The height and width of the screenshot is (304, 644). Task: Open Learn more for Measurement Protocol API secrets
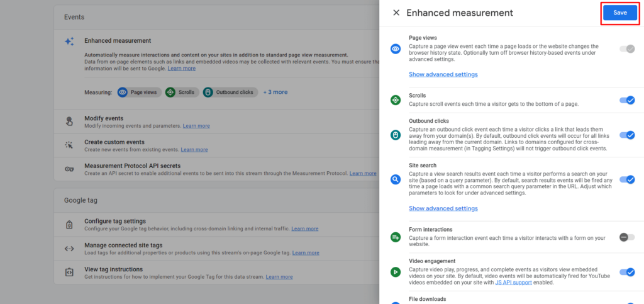pyautogui.click(x=363, y=173)
